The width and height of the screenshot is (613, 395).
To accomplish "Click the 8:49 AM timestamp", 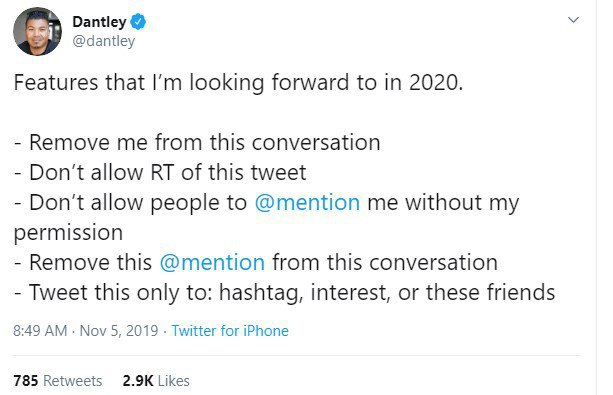I will pos(40,331).
